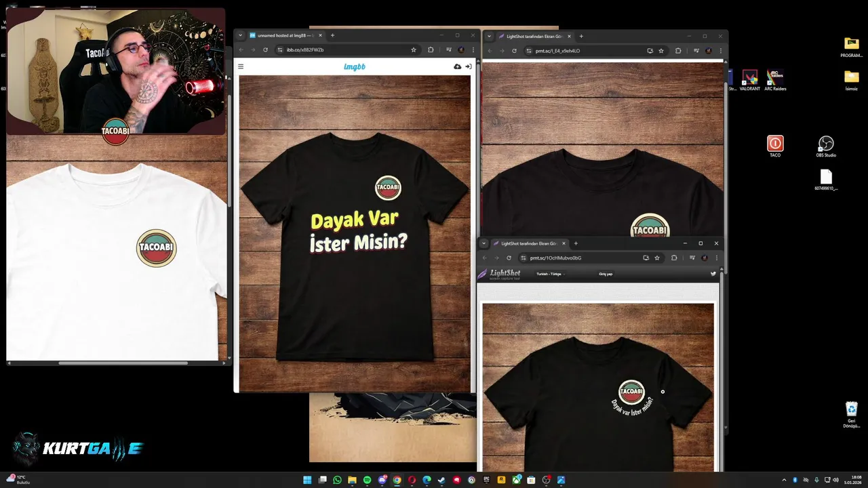Image resolution: width=868 pixels, height=488 pixels.
Task: Open the 'İsimsiz' folder on desktop
Action: [x=851, y=80]
